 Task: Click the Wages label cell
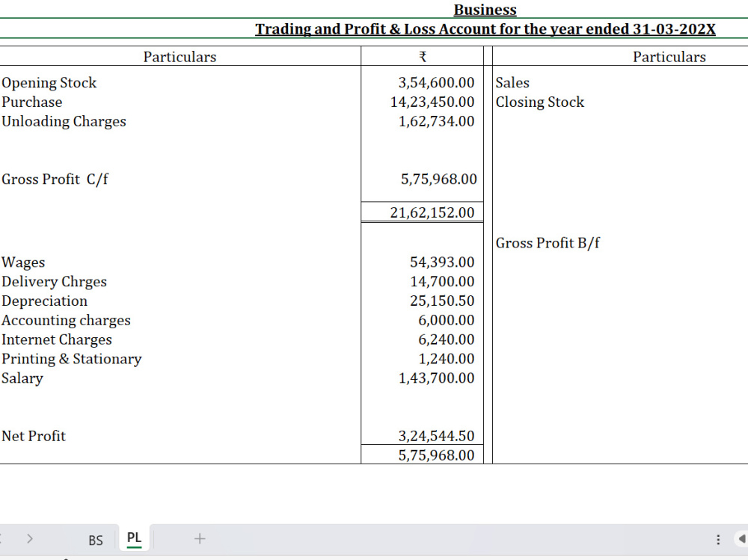coord(23,262)
